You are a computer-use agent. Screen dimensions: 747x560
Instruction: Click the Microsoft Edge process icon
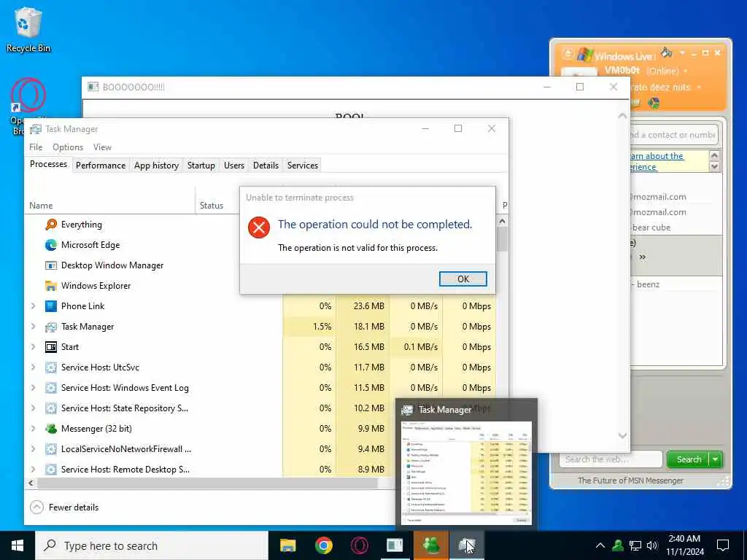coord(51,245)
